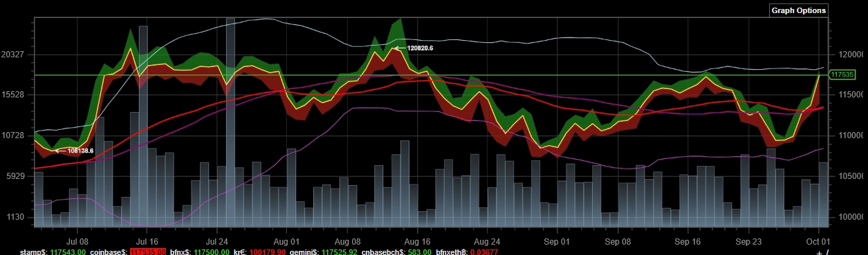Viewport: 868px width, 255px height.
Task: Click the green 117535 current price tag
Action: point(842,75)
